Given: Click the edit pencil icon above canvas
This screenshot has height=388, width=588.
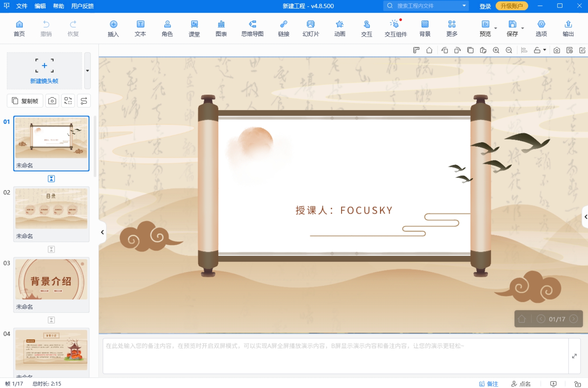Looking at the screenshot, I should point(582,50).
